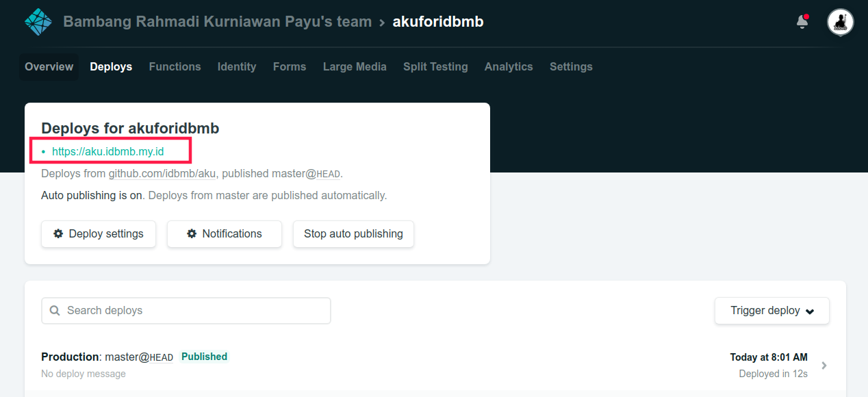This screenshot has width=868, height=397.
Task: Click the 'No deploy message' text
Action: pos(84,374)
